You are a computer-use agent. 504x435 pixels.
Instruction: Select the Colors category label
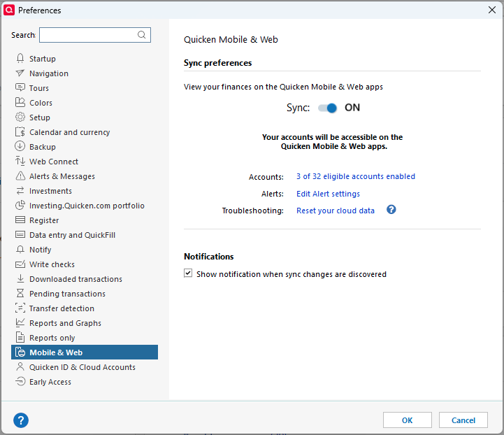pyautogui.click(x=41, y=103)
